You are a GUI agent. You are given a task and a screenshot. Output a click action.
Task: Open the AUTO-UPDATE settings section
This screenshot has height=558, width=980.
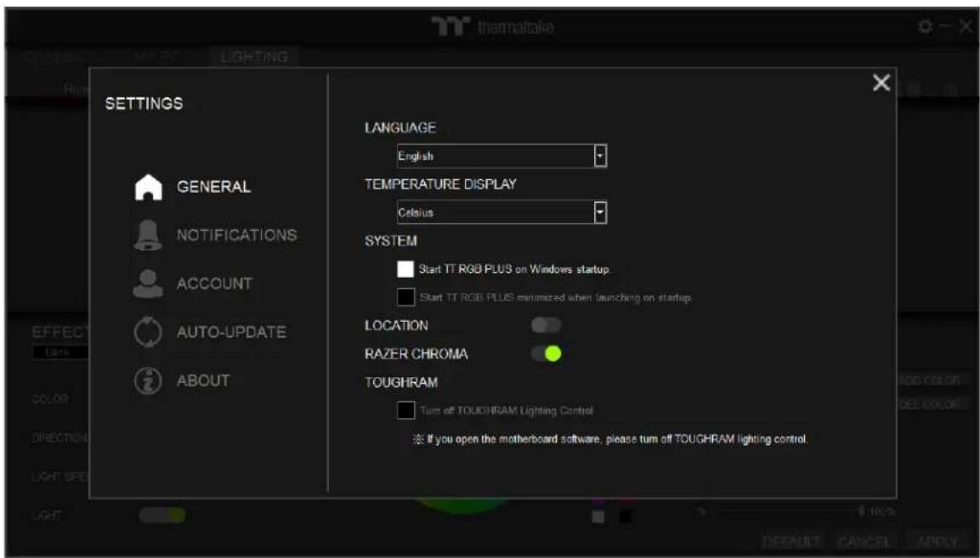tap(231, 332)
